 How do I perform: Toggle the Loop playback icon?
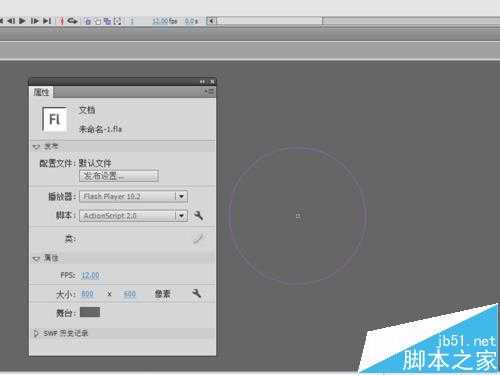coord(72,21)
